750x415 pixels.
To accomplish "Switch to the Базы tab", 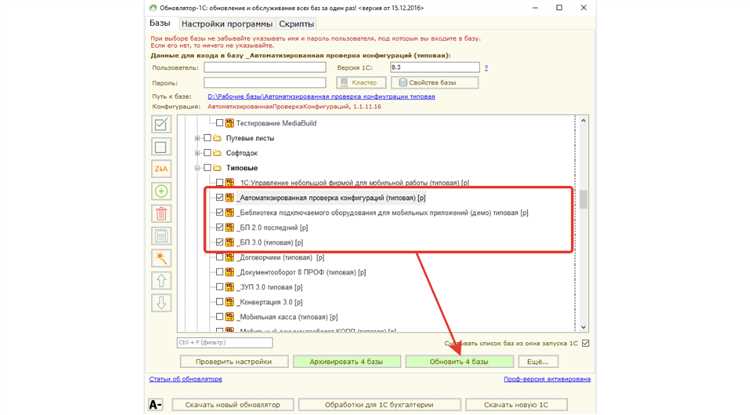I will 160,23.
